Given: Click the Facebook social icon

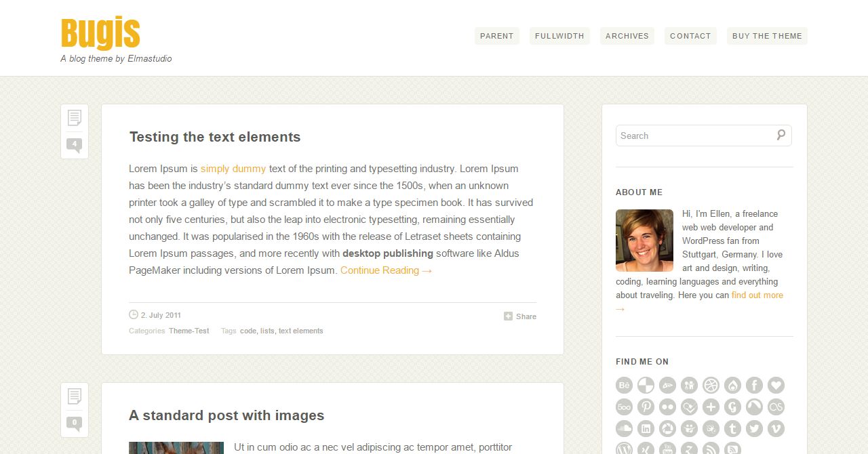Looking at the screenshot, I should 754,386.
